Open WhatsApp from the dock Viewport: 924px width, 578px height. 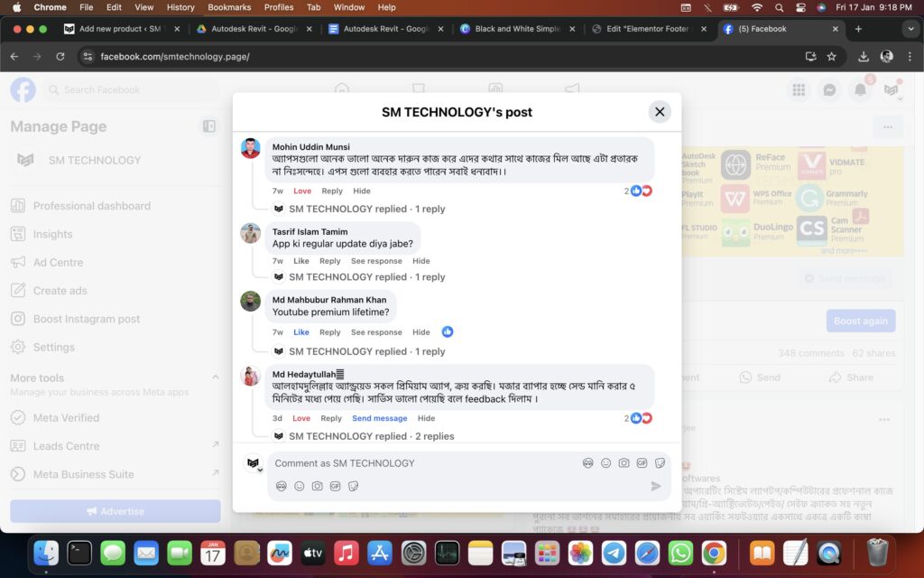(680, 553)
